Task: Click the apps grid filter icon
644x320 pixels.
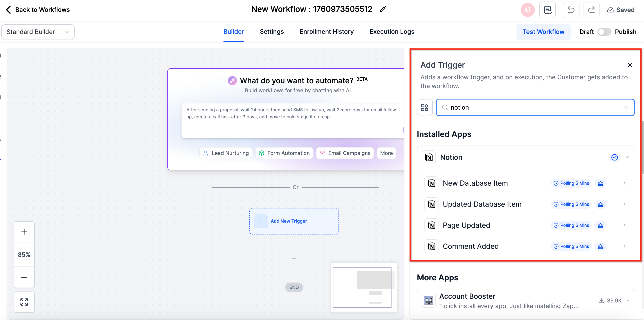Action: pyautogui.click(x=424, y=107)
